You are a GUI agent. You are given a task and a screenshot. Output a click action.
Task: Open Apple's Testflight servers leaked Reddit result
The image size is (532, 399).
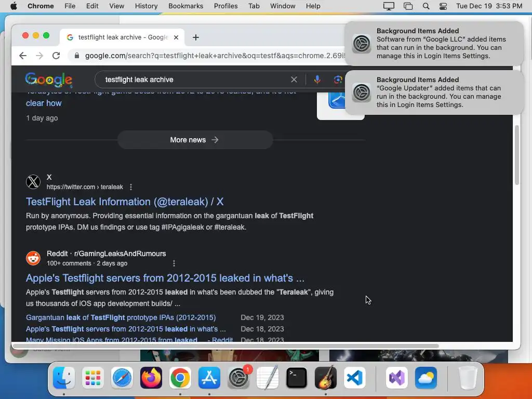(x=165, y=278)
